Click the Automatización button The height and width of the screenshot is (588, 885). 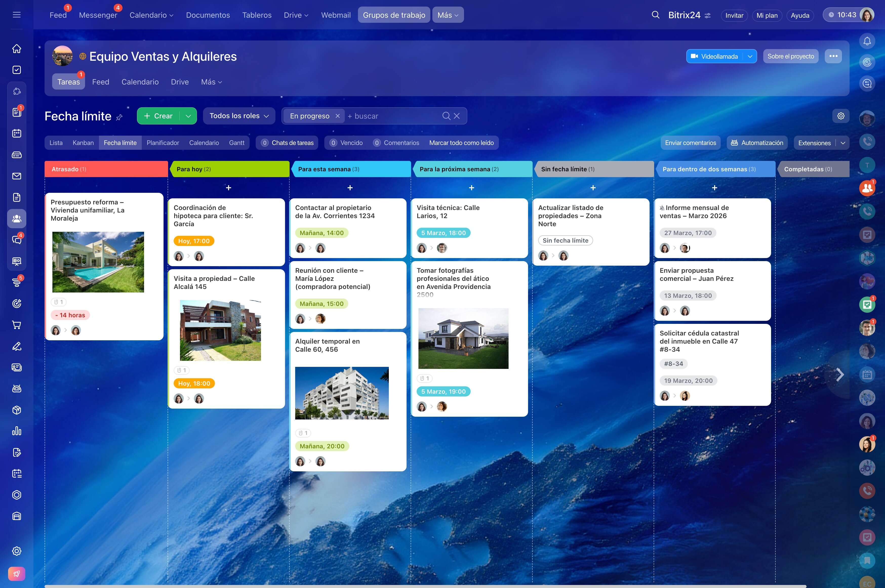point(757,143)
